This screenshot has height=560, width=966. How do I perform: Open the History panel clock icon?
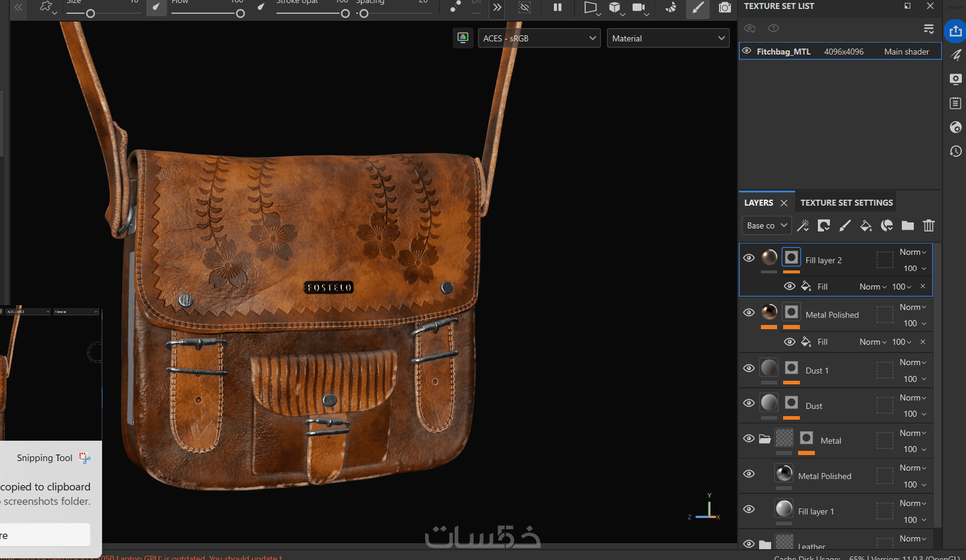click(x=955, y=151)
